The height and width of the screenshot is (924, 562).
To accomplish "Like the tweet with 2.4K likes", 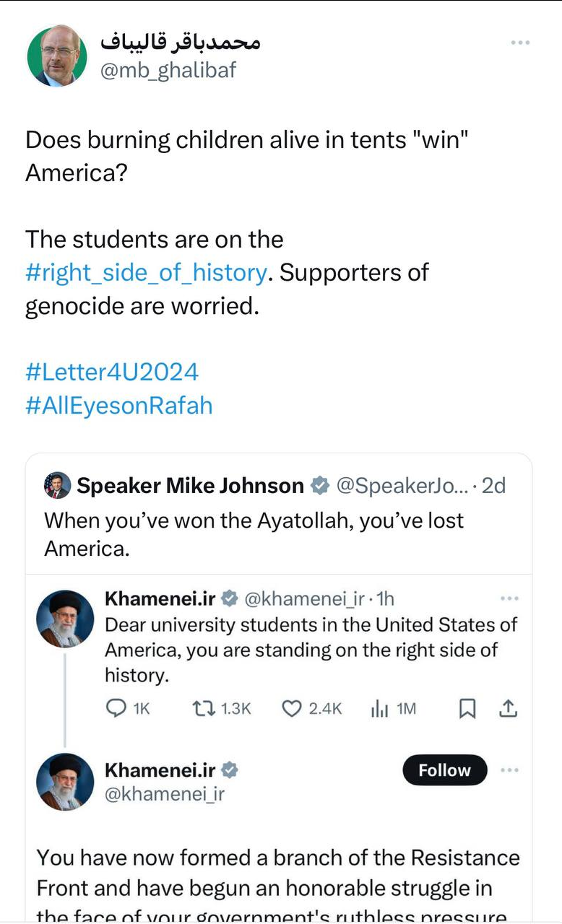I will point(291,709).
